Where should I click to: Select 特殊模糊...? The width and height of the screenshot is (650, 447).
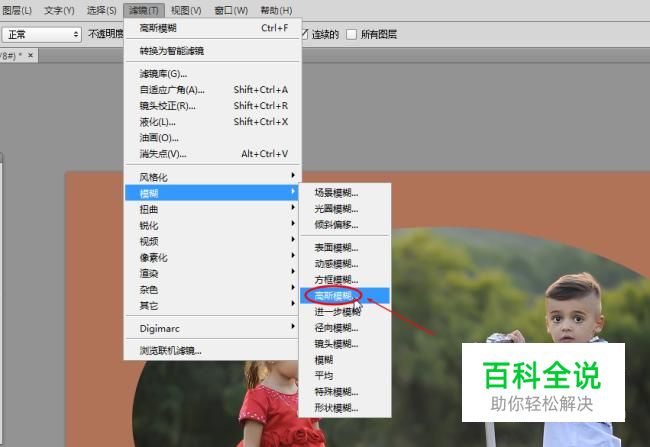(x=344, y=392)
